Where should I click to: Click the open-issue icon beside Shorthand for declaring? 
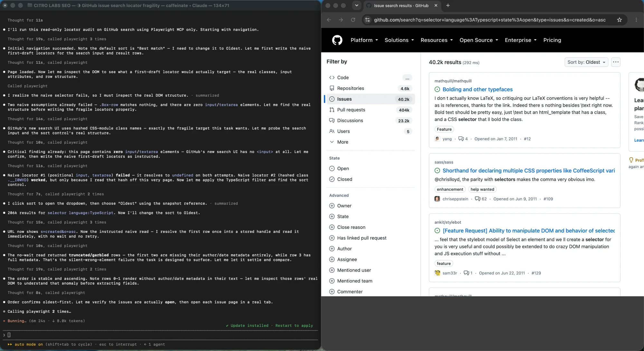click(437, 171)
